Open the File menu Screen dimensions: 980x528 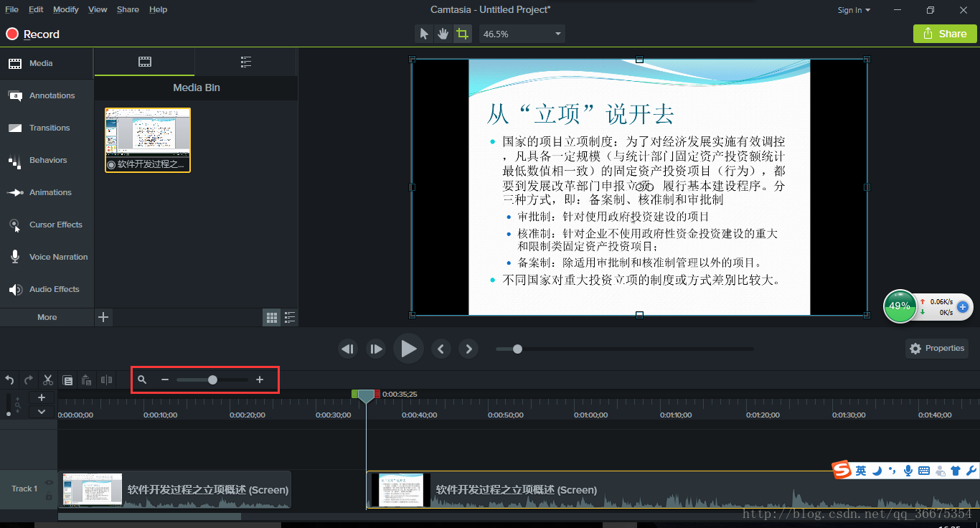coord(11,9)
